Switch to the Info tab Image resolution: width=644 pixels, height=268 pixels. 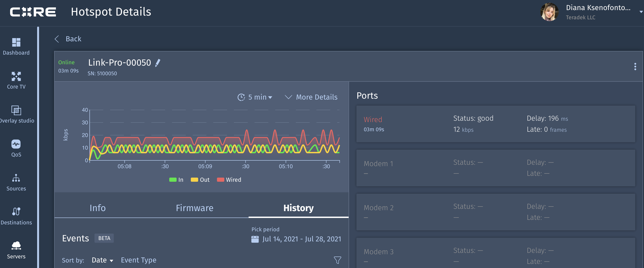[x=97, y=208]
